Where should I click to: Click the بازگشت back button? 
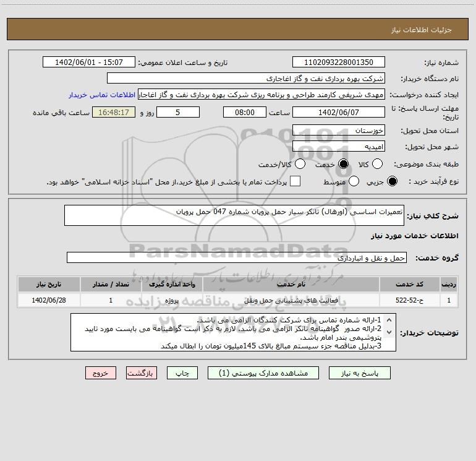click(x=142, y=373)
